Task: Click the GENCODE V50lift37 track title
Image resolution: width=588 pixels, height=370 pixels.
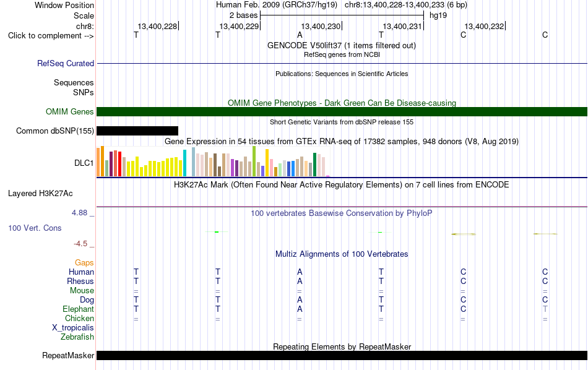Action: 342,45
